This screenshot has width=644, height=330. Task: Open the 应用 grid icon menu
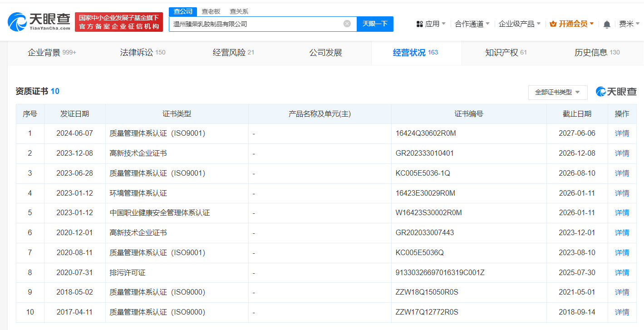[x=431, y=24]
